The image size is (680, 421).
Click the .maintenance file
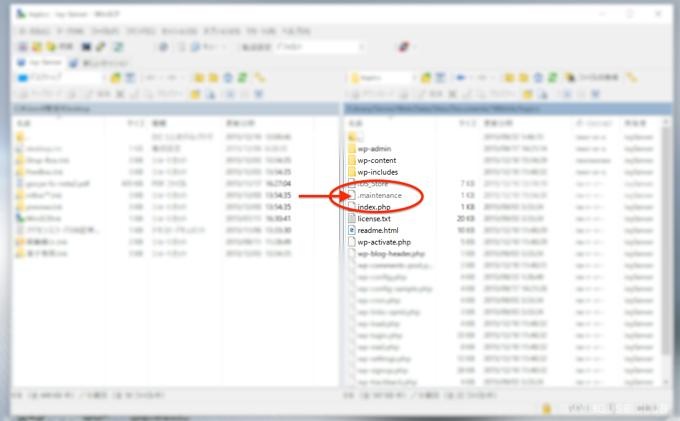pyautogui.click(x=380, y=195)
